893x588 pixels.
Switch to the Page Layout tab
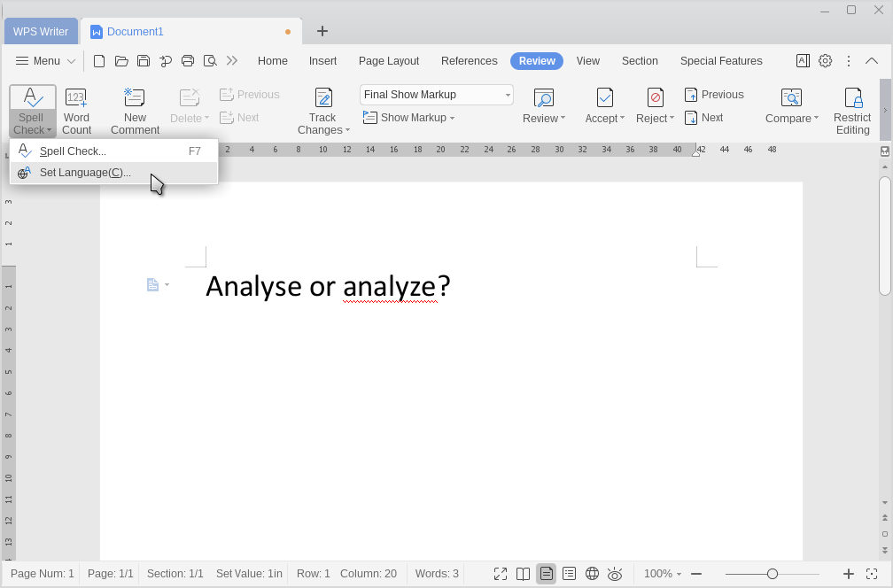[x=389, y=61]
